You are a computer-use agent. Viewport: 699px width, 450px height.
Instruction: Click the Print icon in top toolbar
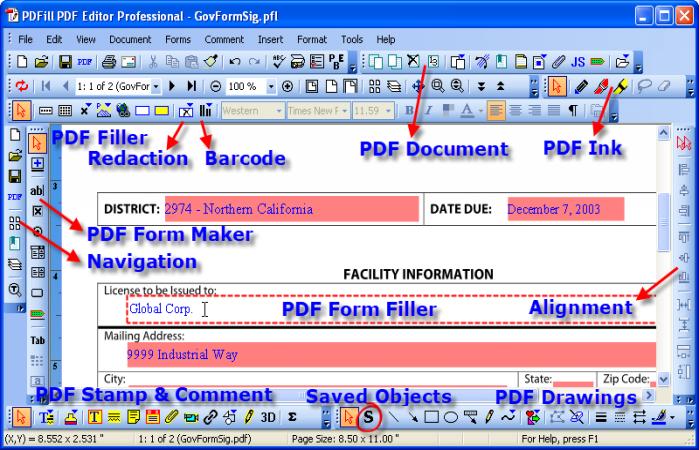point(108,62)
